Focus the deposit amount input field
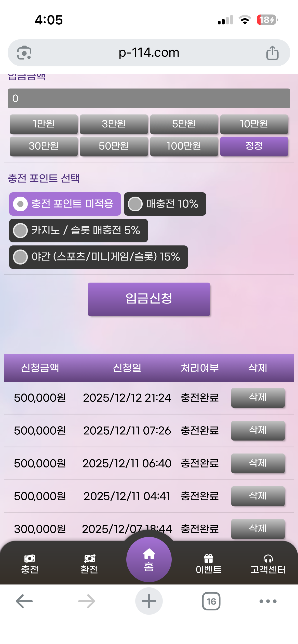 point(149,98)
